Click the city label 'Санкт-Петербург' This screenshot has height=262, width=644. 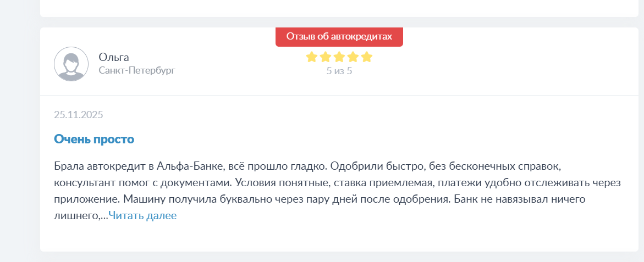pyautogui.click(x=137, y=70)
